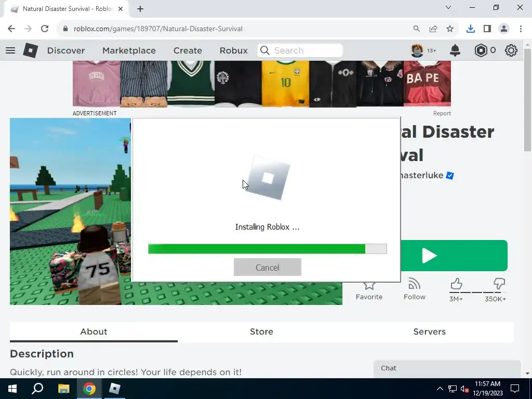This screenshot has height=399, width=532.
Task: Open a new browser tab
Action: point(140,9)
